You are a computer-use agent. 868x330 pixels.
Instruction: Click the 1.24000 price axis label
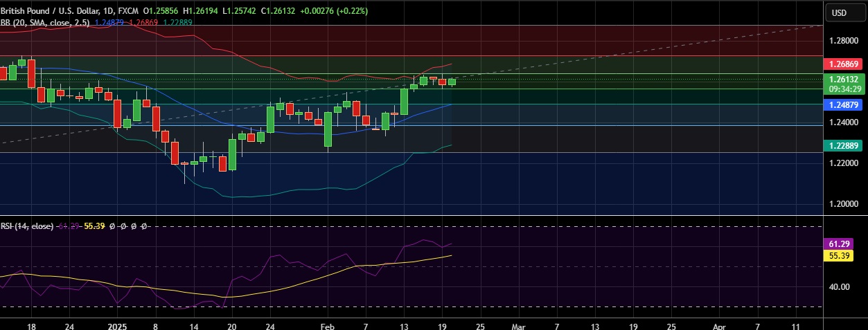click(x=843, y=122)
